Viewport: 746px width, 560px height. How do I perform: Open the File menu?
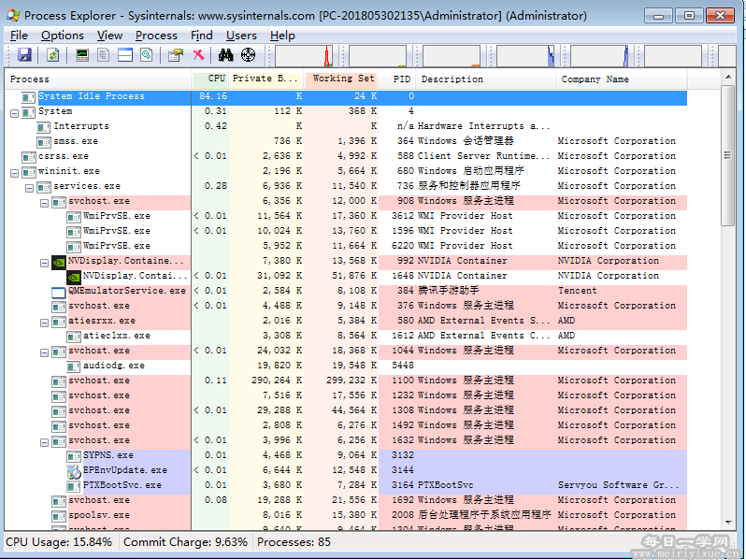click(x=19, y=36)
